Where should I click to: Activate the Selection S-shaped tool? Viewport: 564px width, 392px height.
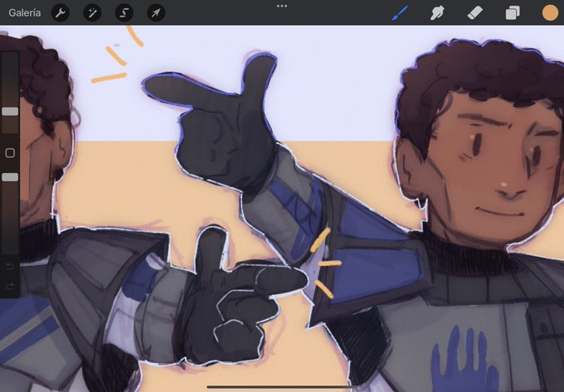coord(124,13)
